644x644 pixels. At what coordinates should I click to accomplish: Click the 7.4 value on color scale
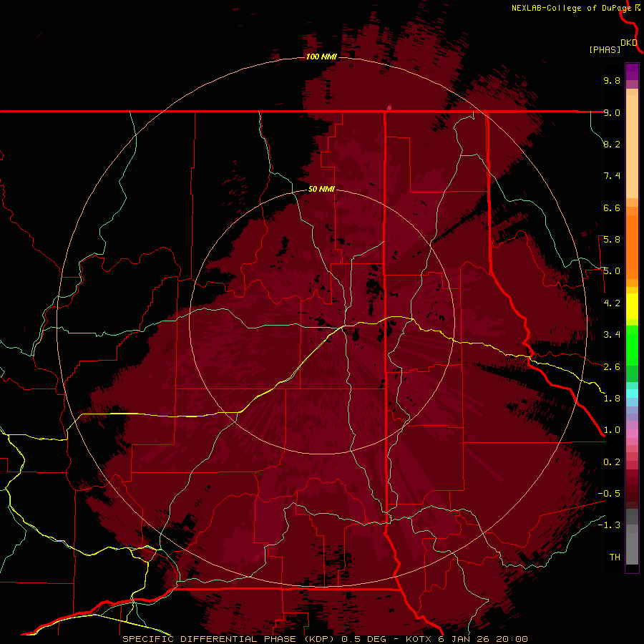612,176
